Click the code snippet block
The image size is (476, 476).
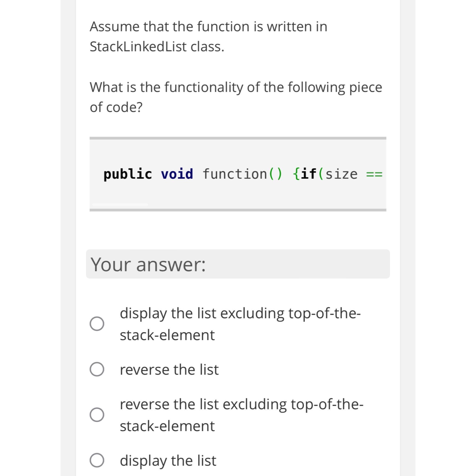[238, 174]
